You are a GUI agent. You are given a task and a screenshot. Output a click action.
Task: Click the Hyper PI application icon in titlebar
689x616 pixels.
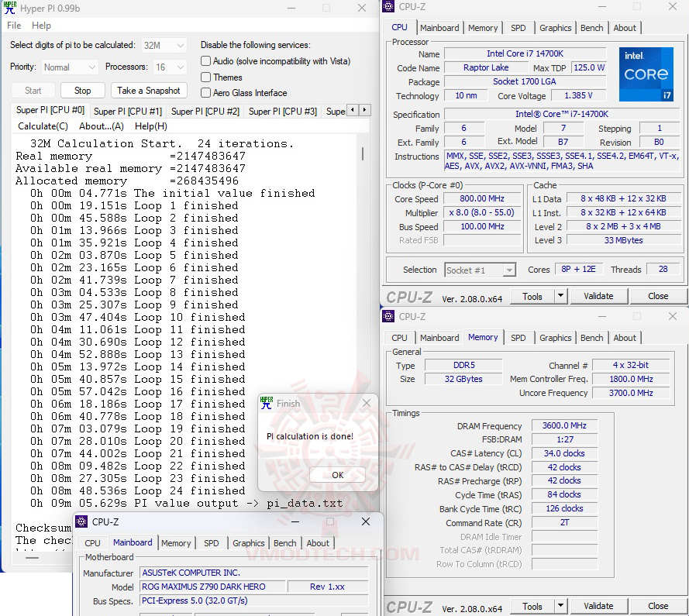[9, 9]
